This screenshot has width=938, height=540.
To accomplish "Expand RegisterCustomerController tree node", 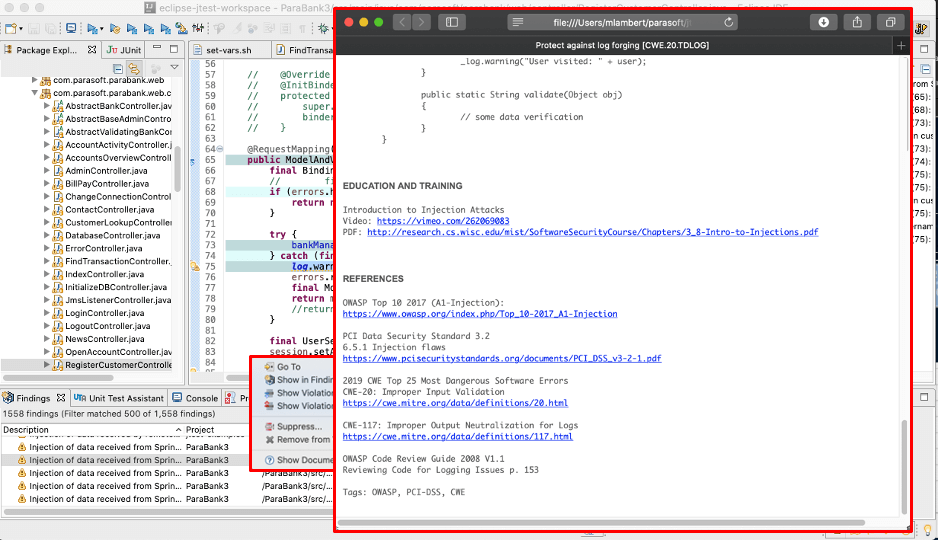I will (47, 365).
